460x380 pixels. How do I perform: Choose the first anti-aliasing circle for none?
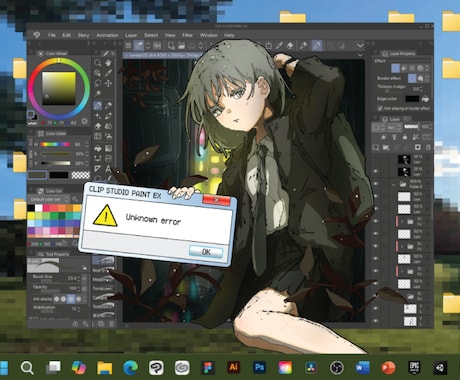57,299
